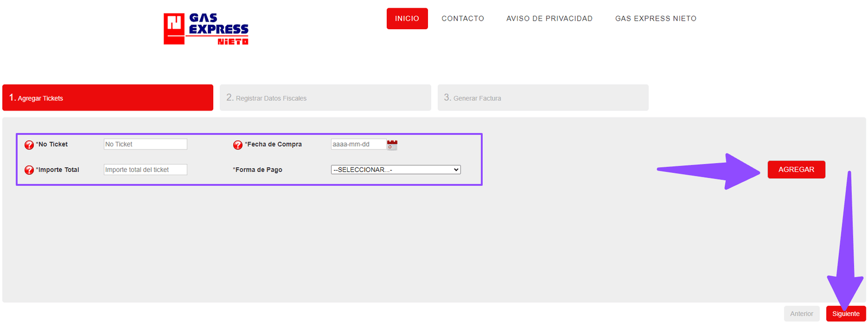Click the *No Ticket label text
Image resolution: width=868 pixels, height=323 pixels.
click(52, 144)
